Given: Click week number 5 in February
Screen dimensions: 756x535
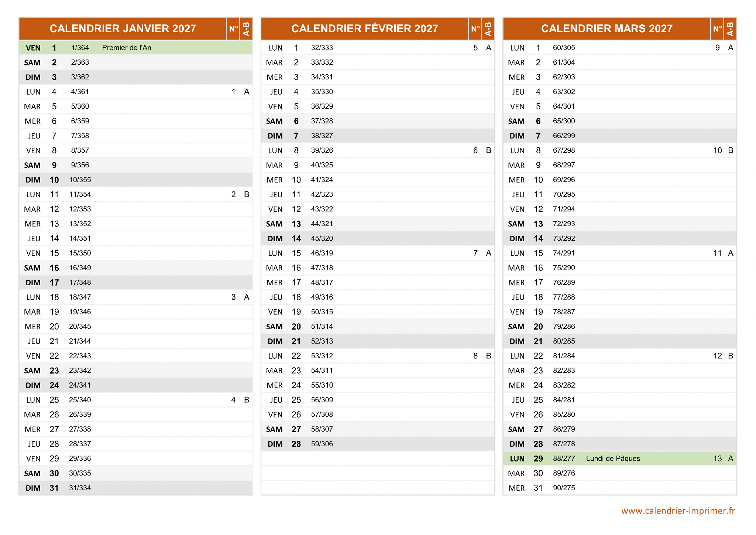Looking at the screenshot, I should (x=475, y=48).
